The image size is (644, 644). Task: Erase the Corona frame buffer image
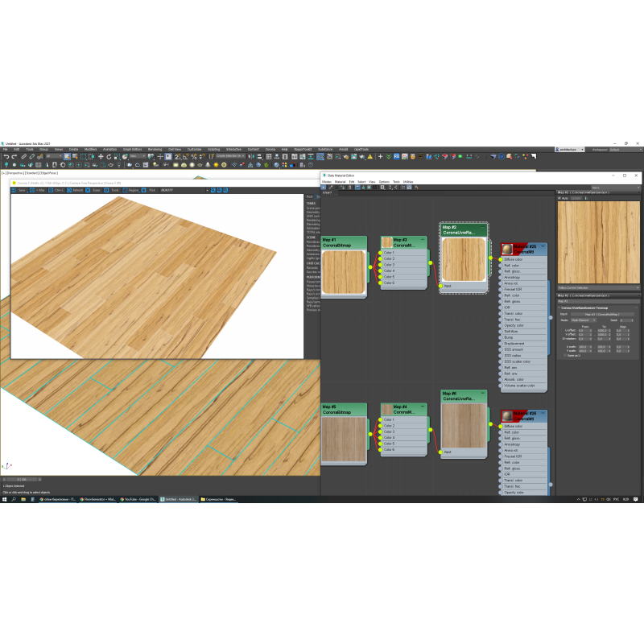[95, 190]
